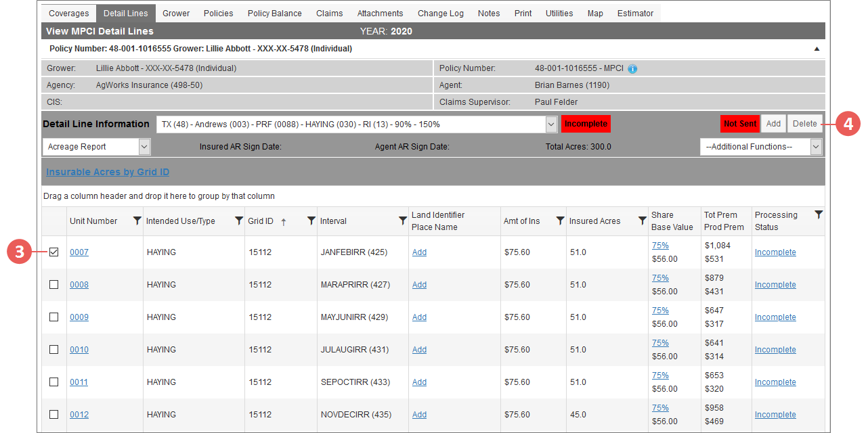The height and width of the screenshot is (433, 868).
Task: Click the info icon beside policy number MPCI
Action: click(x=632, y=68)
